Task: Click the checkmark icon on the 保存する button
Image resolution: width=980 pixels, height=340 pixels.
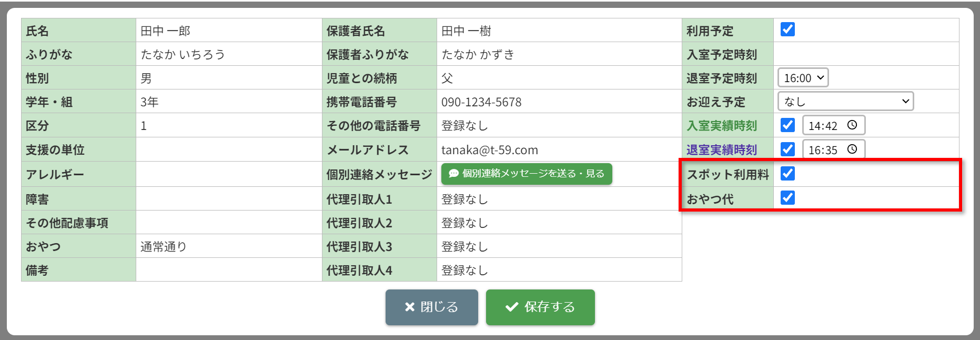Action: pyautogui.click(x=511, y=307)
